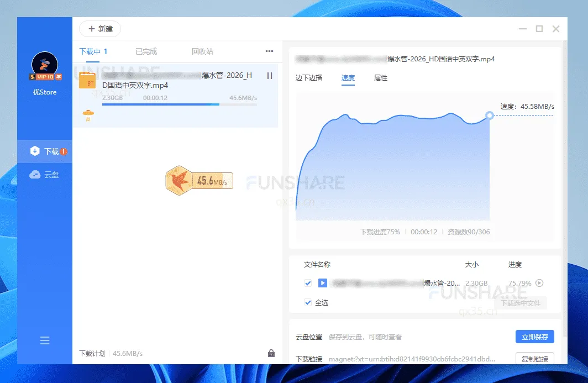This screenshot has height=383, width=588.
Task: Click the speed graph current-point marker
Action: (x=490, y=115)
